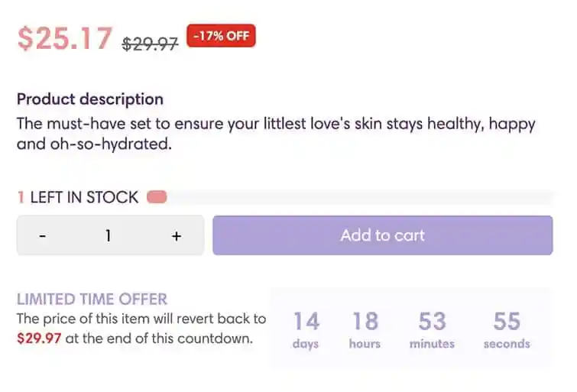This screenshot has width=577, height=392.
Task: Click the product description paragraph text
Action: [275, 133]
